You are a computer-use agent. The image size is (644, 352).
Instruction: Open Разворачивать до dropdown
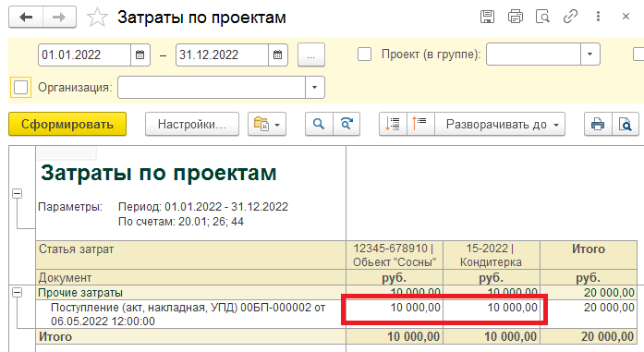coord(500,124)
